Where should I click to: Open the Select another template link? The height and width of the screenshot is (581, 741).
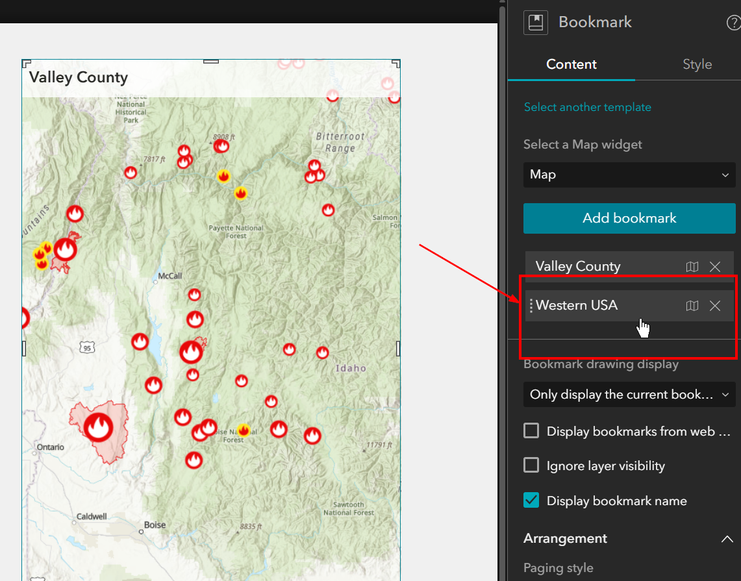[587, 107]
